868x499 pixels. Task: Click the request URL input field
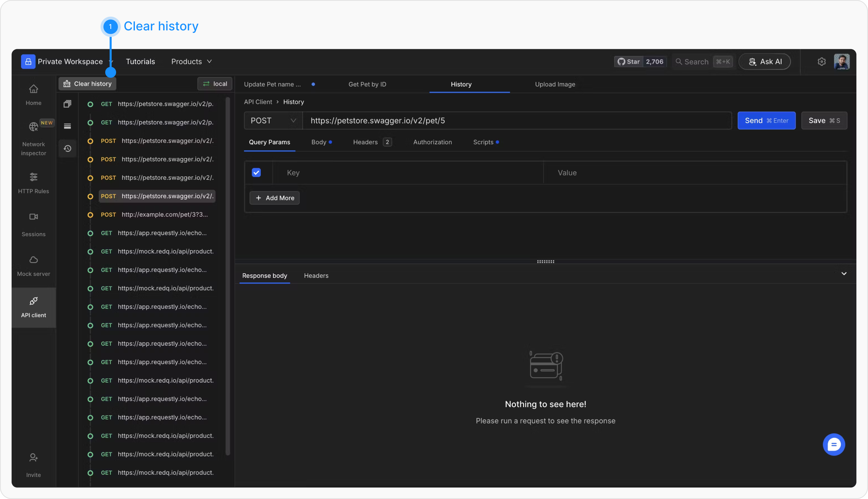click(517, 121)
